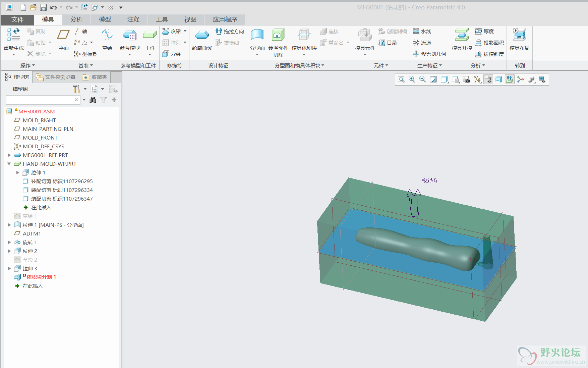Screen dimensions: 588x368
Task: Collapse the HAND-MOLD-WP.PRT tree node
Action: pyautogui.click(x=9, y=164)
